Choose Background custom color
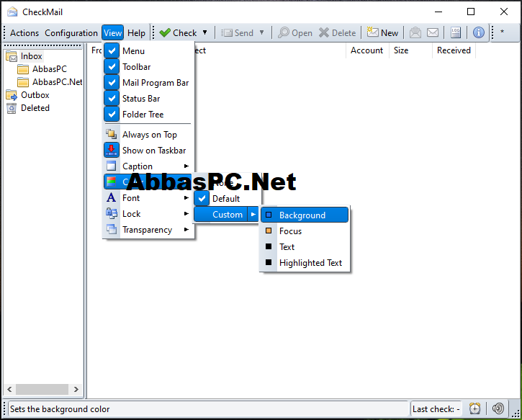This screenshot has width=522, height=420. point(305,215)
